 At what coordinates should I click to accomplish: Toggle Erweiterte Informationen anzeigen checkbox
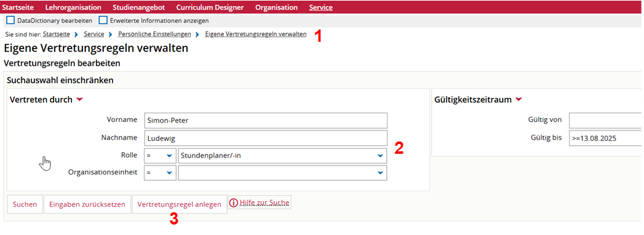coord(103,20)
